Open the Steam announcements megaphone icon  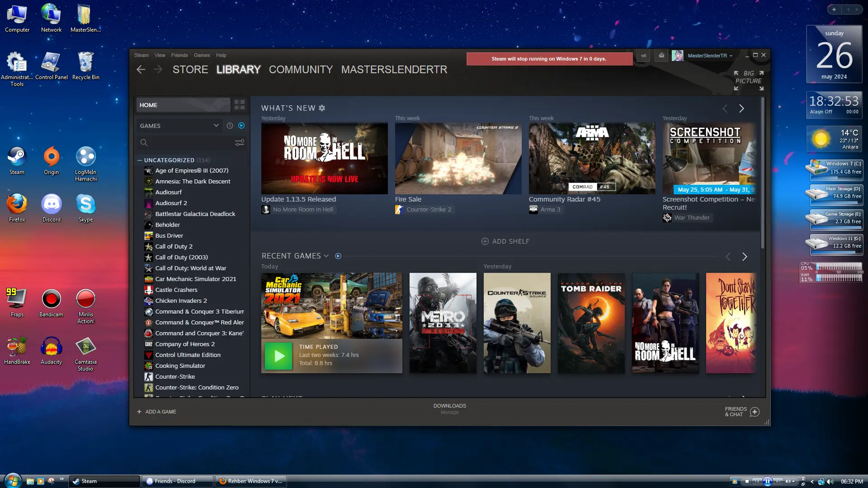643,56
